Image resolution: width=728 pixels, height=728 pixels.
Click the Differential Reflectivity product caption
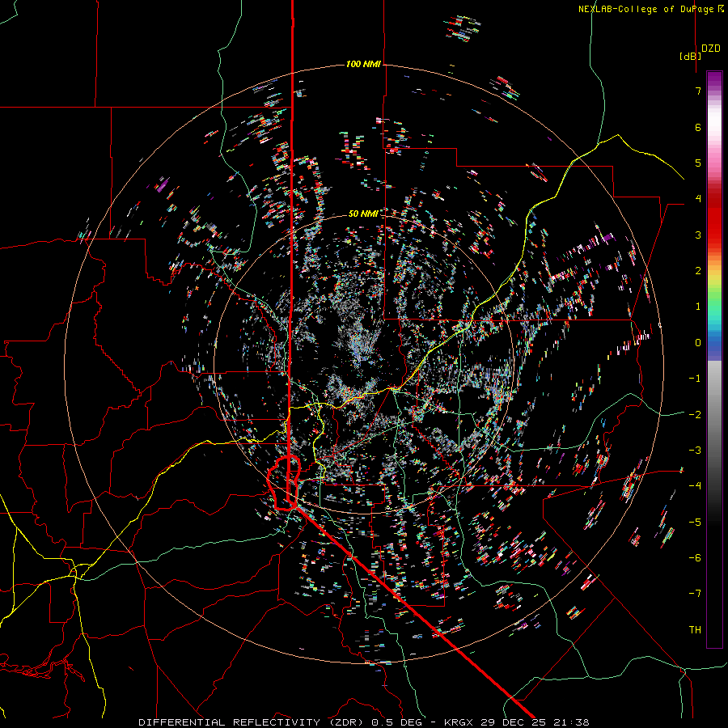click(x=364, y=722)
